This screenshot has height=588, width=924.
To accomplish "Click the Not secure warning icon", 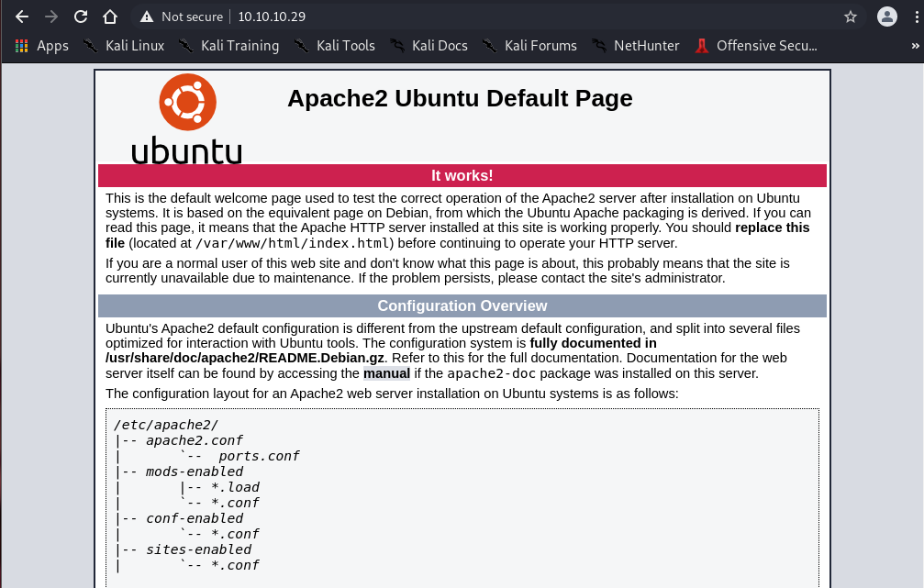I will tap(148, 17).
